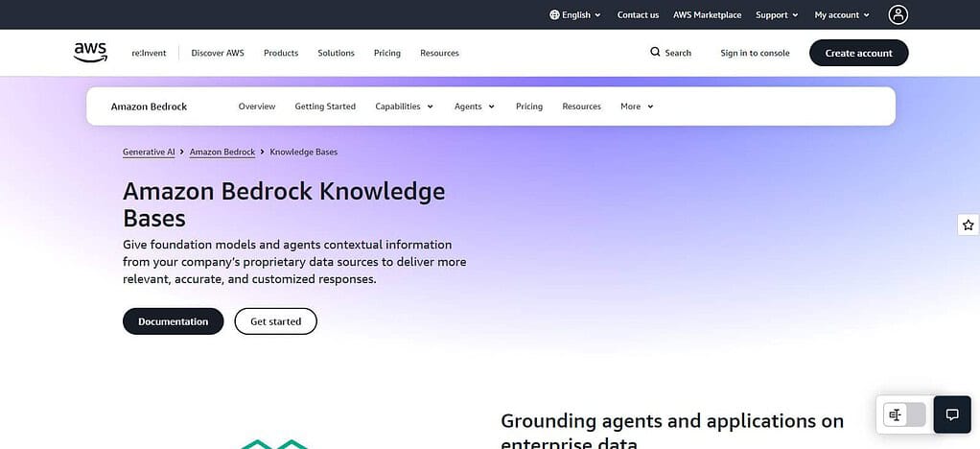Follow the Generative AI breadcrumb link

[149, 152]
